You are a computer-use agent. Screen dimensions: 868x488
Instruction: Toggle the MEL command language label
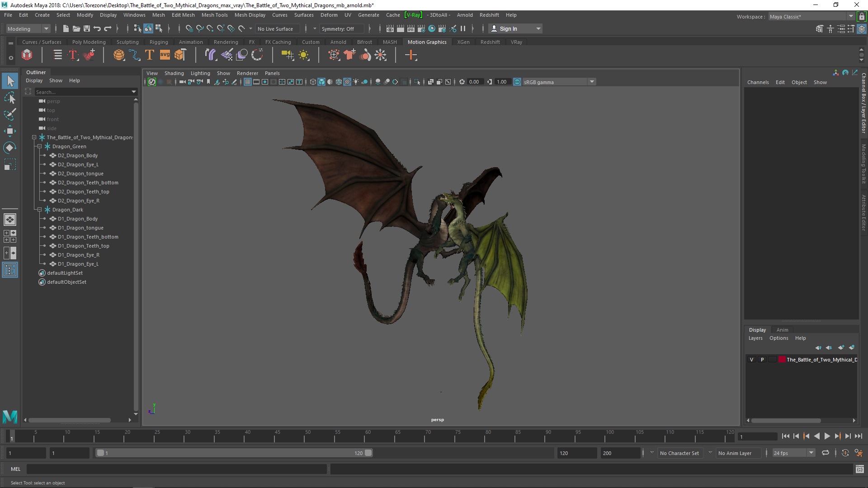click(x=16, y=469)
